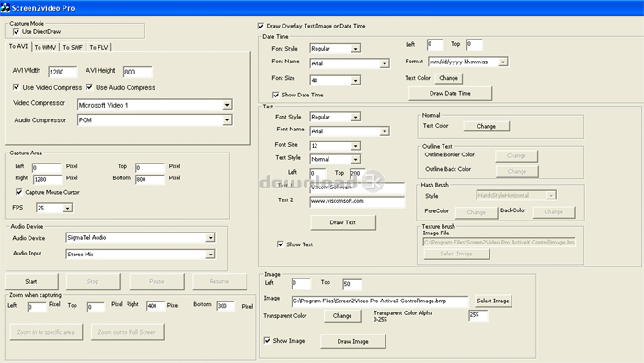Click the Capture Area Right field
Image resolution: width=644 pixels, height=363 pixels.
pyautogui.click(x=47, y=179)
